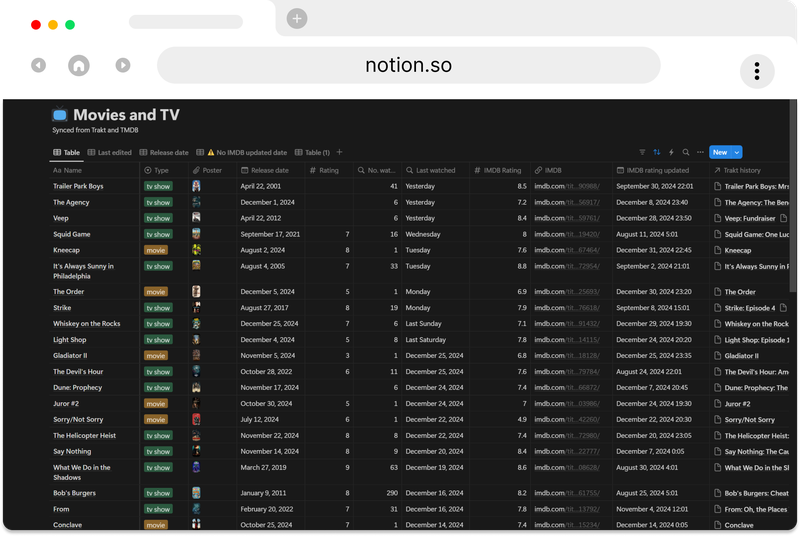Open the IMDB rating updated column header
Screen dimensions: 800x536
(x=653, y=170)
